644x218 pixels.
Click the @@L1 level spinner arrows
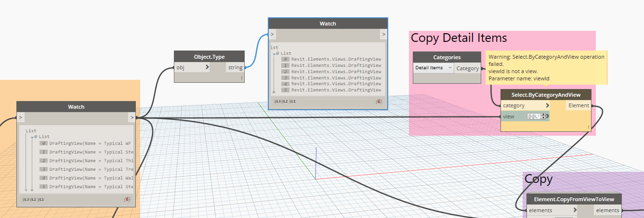(x=543, y=116)
